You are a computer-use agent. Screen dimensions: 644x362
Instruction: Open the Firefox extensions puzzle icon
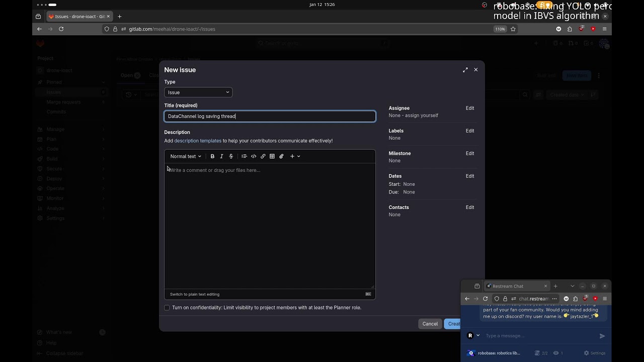[x=570, y=29]
